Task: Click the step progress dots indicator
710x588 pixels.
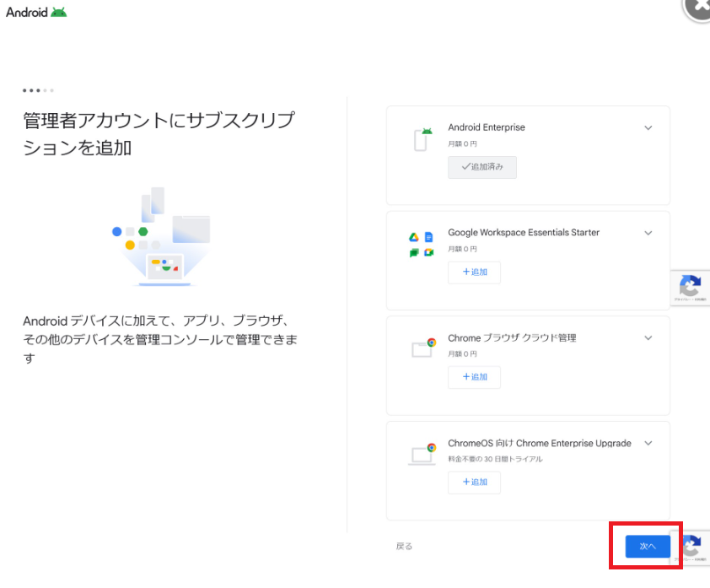Action: (39, 90)
